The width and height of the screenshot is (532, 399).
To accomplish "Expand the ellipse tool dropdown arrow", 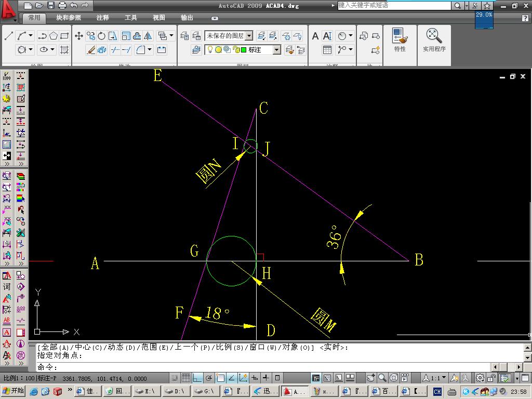I will pyautogui.click(x=52, y=49).
